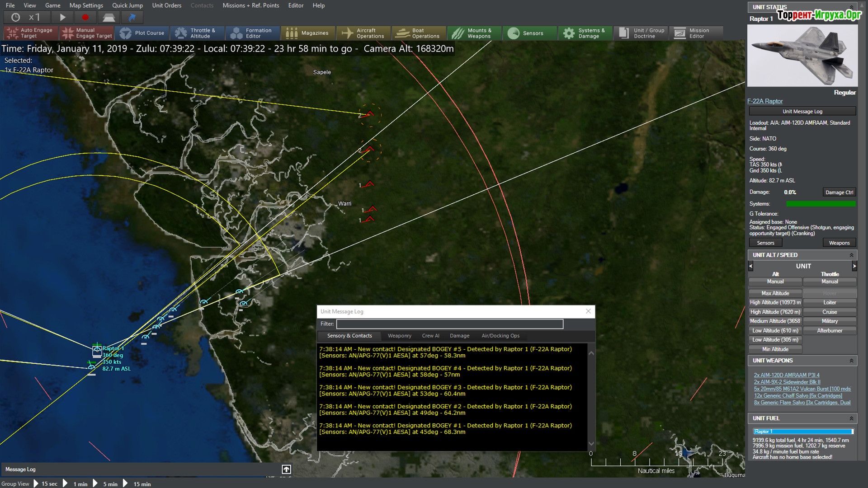The height and width of the screenshot is (488, 868).
Task: Toggle Manual throttle override button
Action: click(829, 282)
